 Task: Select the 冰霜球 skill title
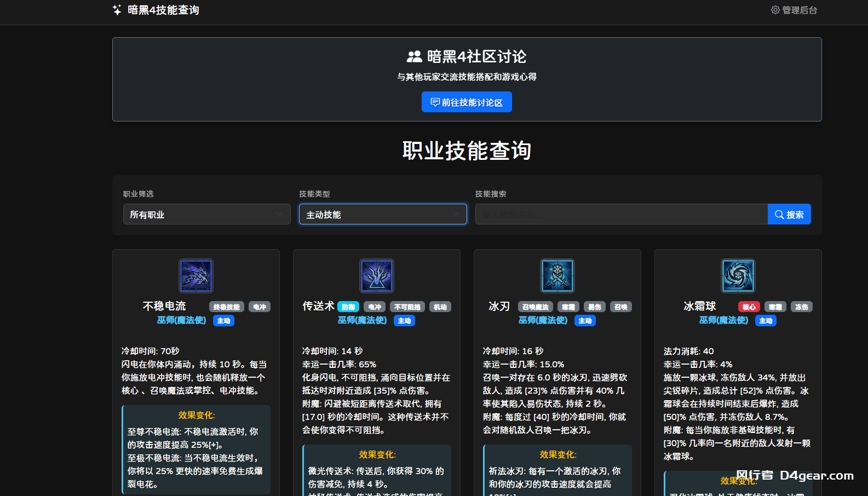(x=700, y=306)
